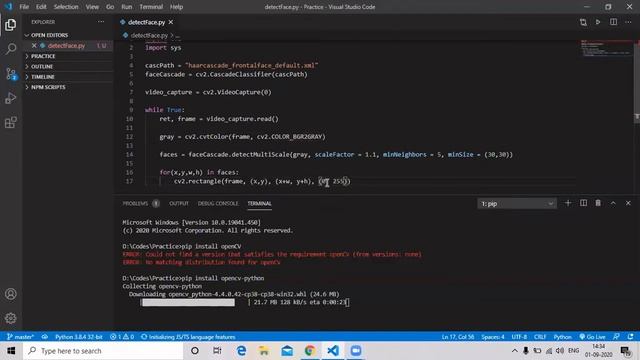Screen dimensions: 640x360
Task: Click Go Live in status bar
Action: point(592,337)
